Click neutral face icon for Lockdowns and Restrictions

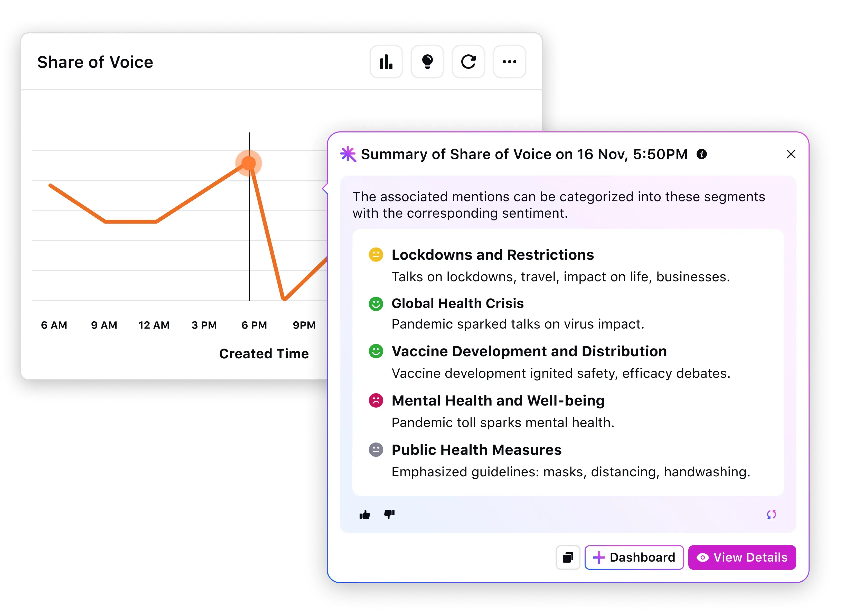click(376, 255)
